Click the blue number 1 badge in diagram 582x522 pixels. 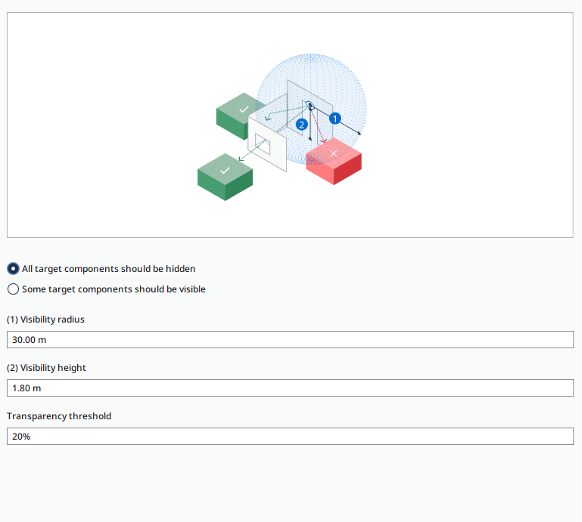pyautogui.click(x=335, y=118)
